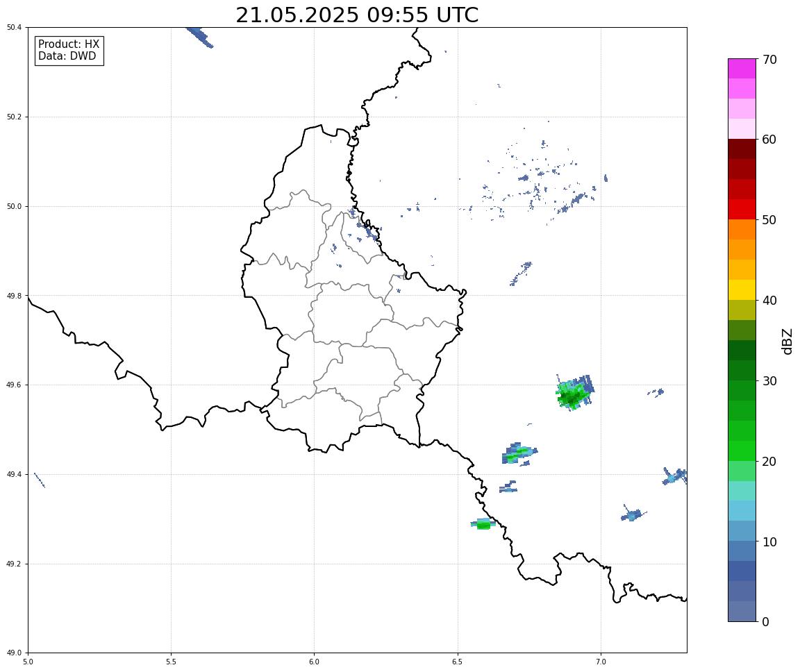Pick the yellow colorbar segment above 40
The image size is (800, 672).
click(742, 290)
